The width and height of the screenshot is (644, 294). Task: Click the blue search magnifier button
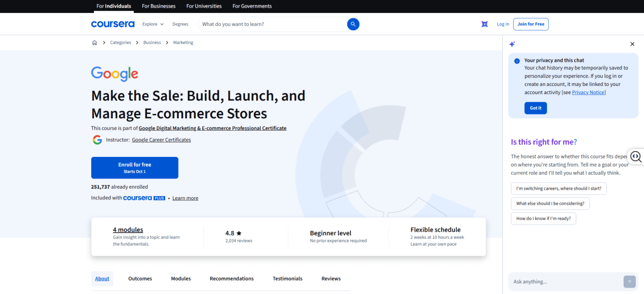353,24
